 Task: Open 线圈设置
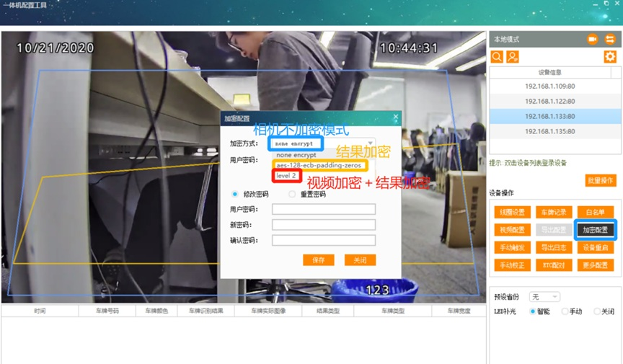(512, 212)
